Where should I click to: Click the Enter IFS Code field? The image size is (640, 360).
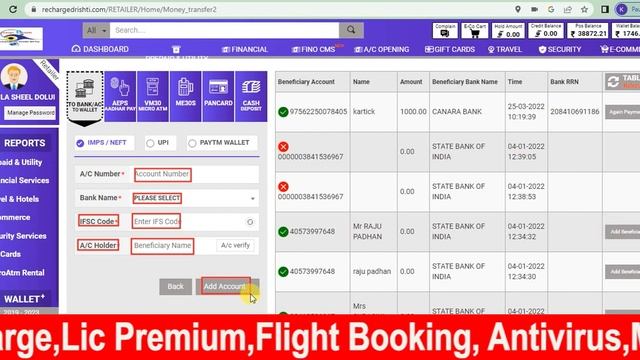pyautogui.click(x=188, y=222)
